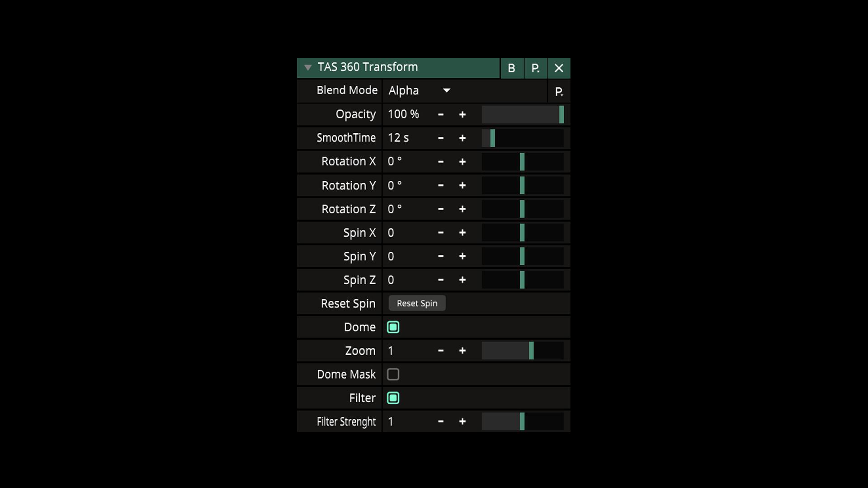The width and height of the screenshot is (868, 488).
Task: Disable the Dome checkbox
Action: coord(393,327)
